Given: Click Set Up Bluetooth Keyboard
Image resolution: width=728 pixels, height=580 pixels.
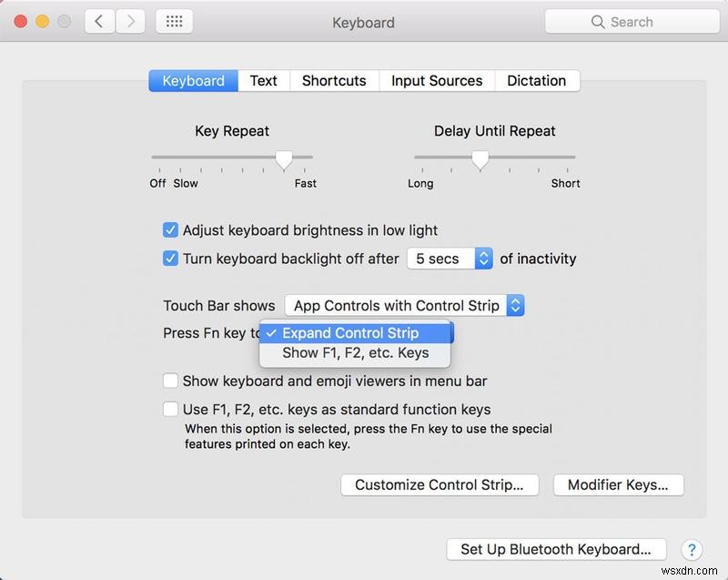Looking at the screenshot, I should pos(554,550).
